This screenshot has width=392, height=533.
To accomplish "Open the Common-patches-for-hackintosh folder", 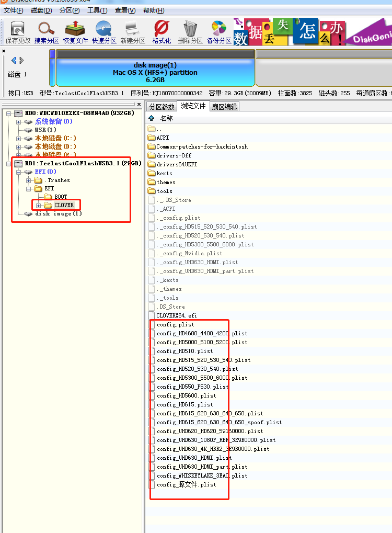I will [202, 146].
